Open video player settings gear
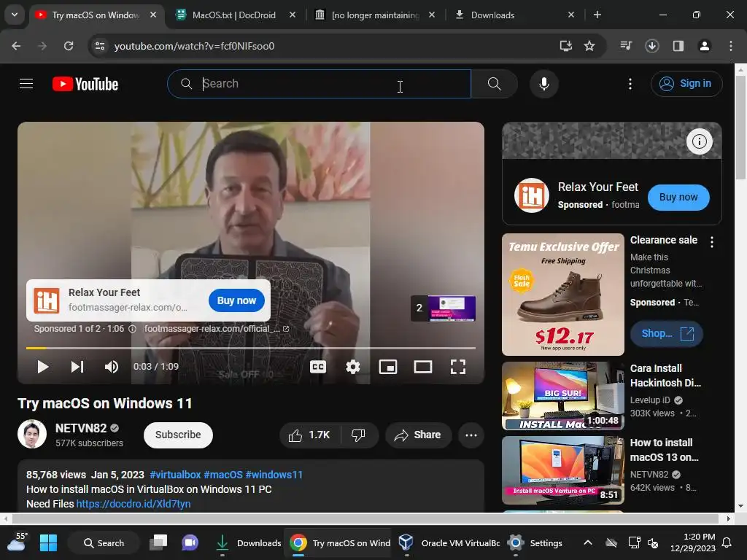 [352, 367]
